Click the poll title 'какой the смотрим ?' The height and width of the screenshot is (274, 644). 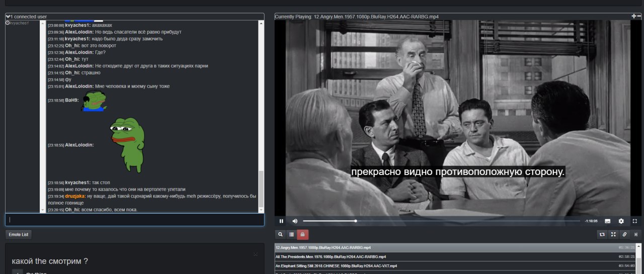click(x=50, y=261)
